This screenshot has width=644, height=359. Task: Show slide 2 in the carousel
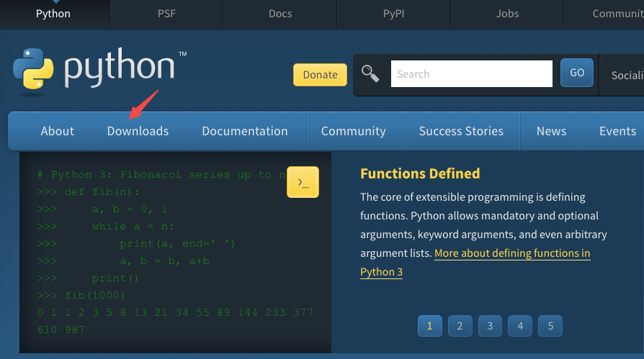click(460, 326)
